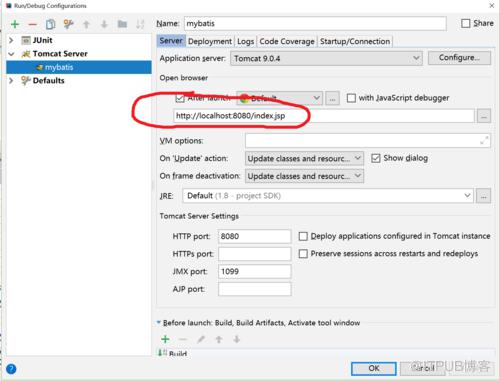The height and width of the screenshot is (381, 500).
Task: Expand the VM options field icon
Action: (x=484, y=141)
